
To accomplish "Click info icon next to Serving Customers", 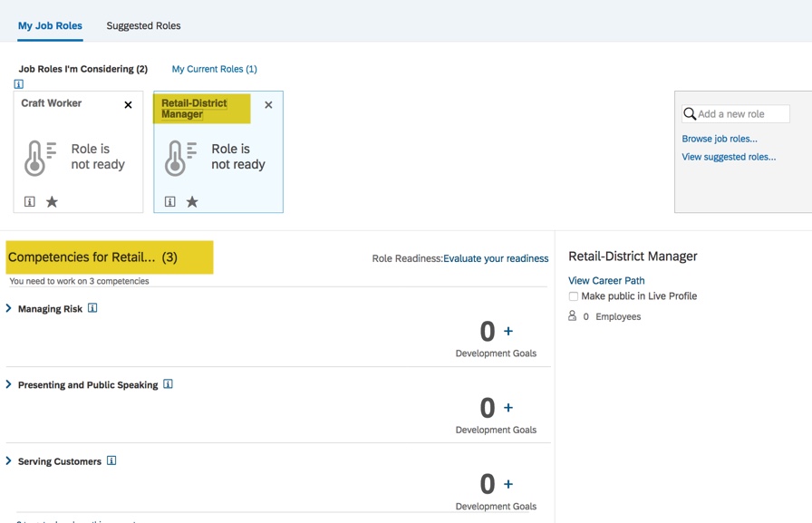I will pos(111,460).
